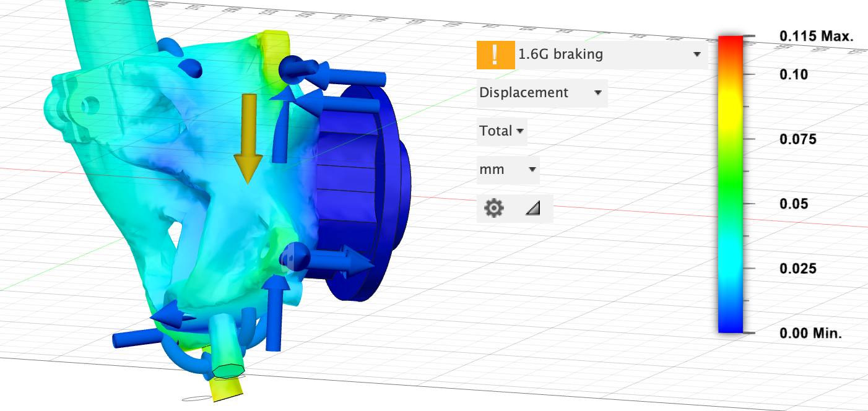Select the upper-right spherical load marker

click(x=292, y=68)
